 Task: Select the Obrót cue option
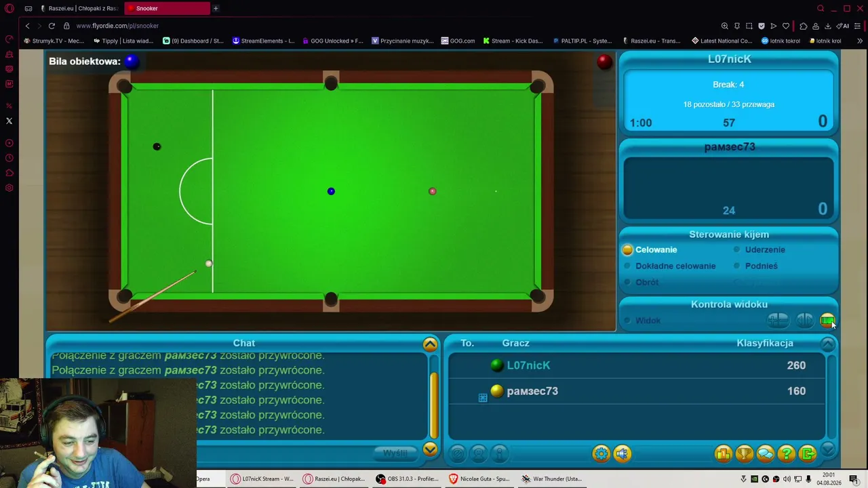point(642,282)
